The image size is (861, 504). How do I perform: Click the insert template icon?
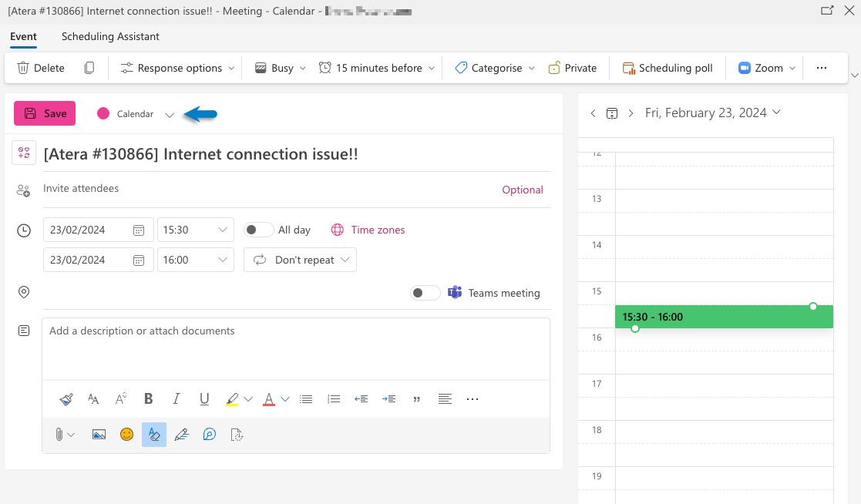pos(237,435)
